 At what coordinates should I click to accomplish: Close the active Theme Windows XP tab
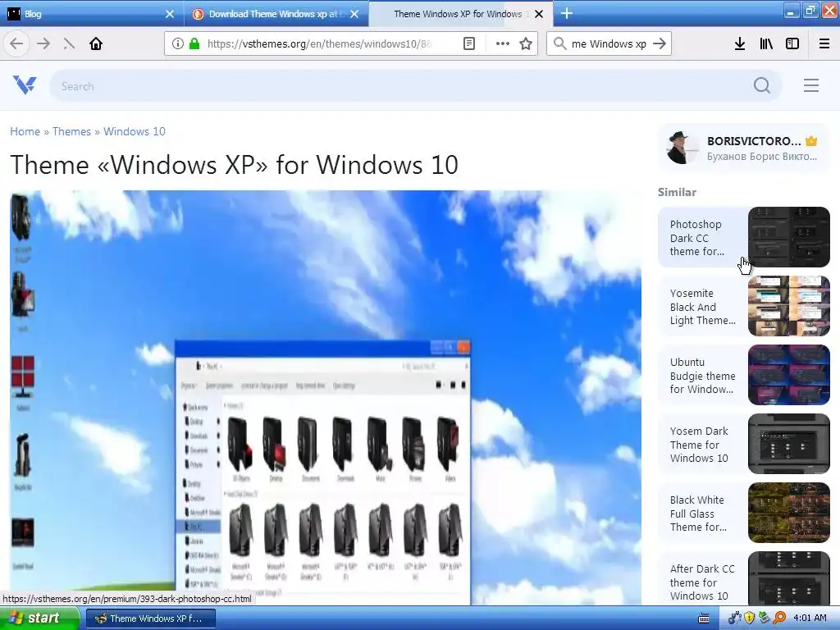click(540, 14)
